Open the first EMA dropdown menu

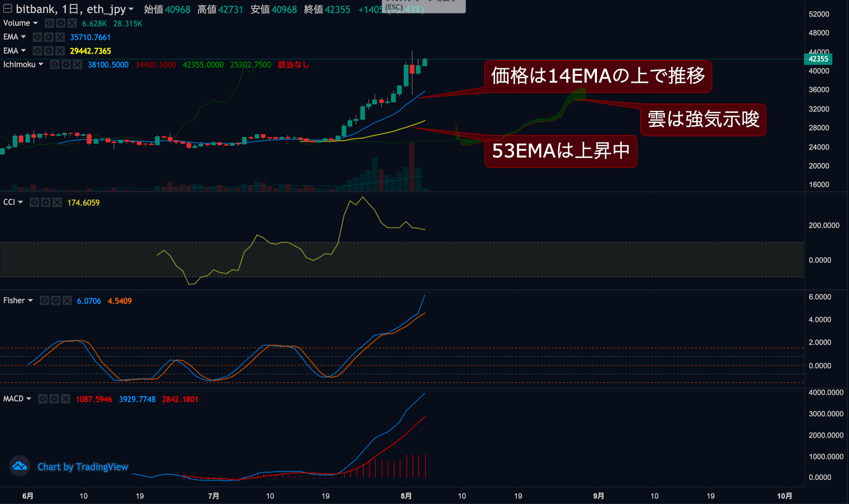(x=24, y=37)
